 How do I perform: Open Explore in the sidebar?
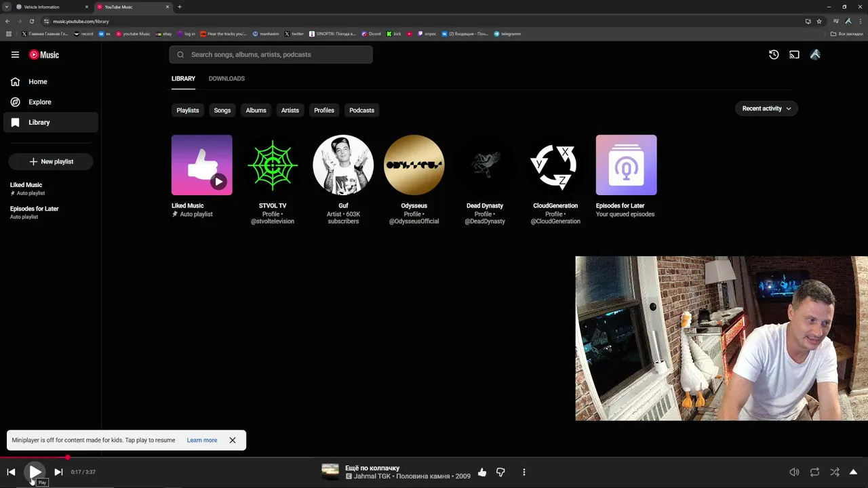(51, 102)
